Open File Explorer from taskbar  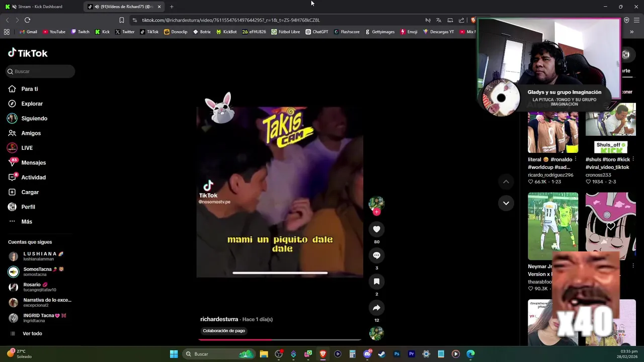pos(264,354)
